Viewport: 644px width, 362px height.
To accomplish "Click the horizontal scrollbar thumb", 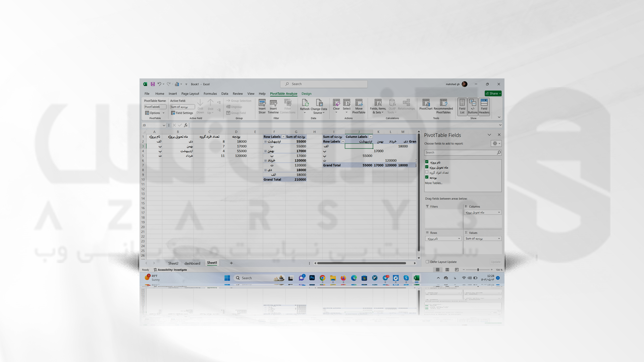I will click(362, 263).
